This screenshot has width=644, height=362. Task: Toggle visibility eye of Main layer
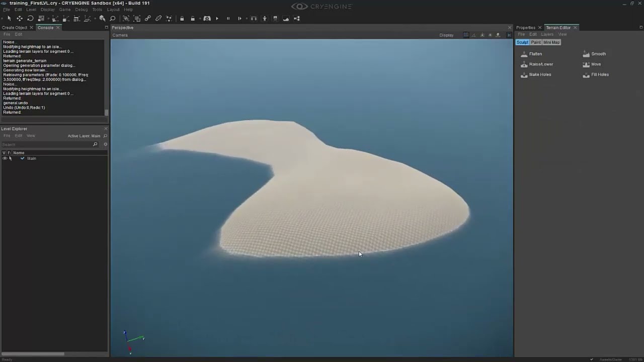(5, 158)
